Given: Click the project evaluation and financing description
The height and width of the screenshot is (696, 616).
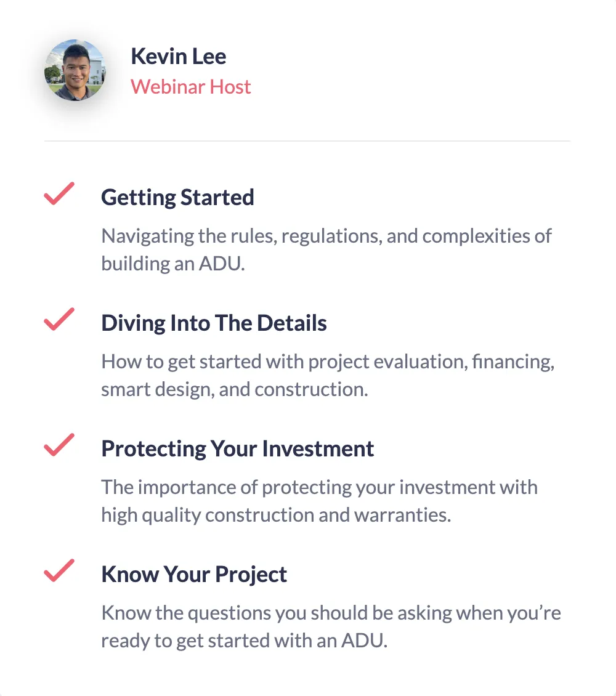Looking at the screenshot, I should point(328,375).
